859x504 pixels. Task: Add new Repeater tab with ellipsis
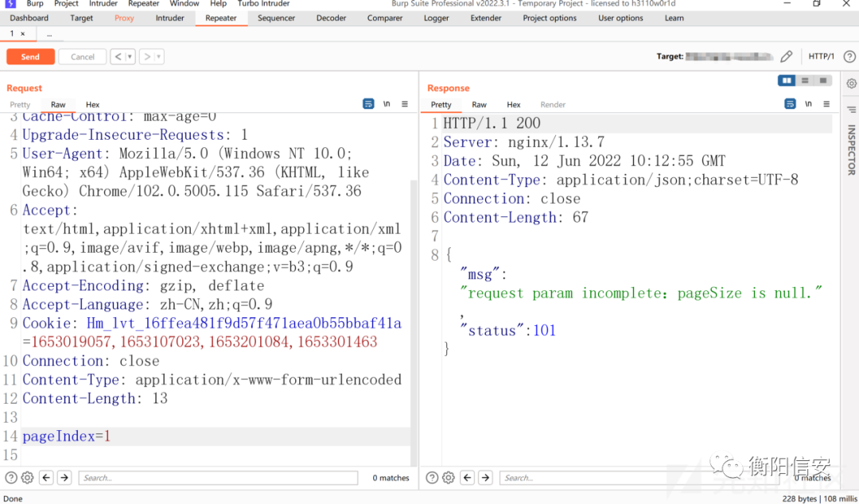(x=49, y=34)
